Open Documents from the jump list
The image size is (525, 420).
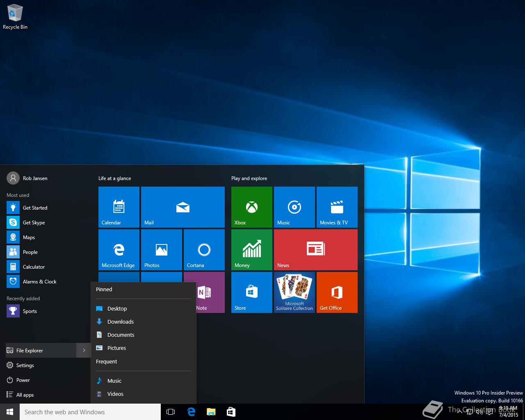[143, 335]
